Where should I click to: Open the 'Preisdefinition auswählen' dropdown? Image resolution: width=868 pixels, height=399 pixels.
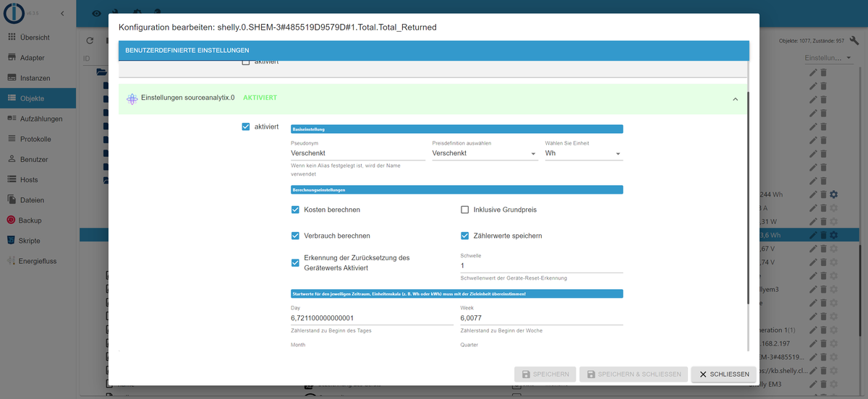point(485,153)
